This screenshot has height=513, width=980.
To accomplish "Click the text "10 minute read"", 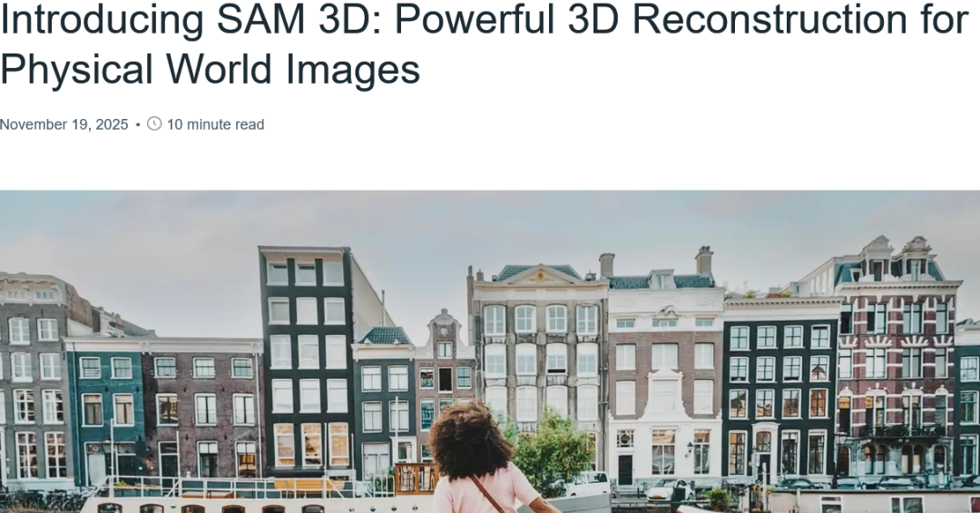I will click(216, 124).
